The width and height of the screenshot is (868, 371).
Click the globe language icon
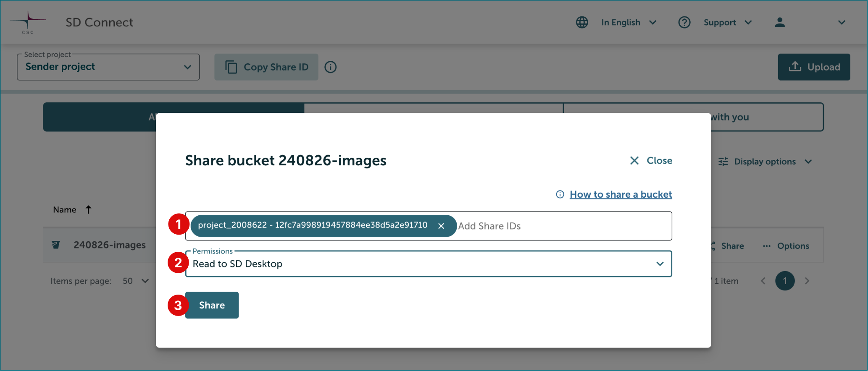[582, 22]
